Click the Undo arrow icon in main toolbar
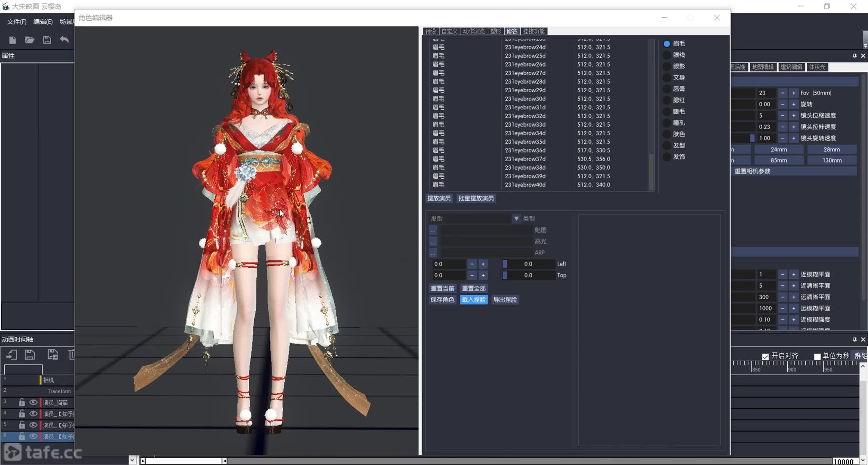The height and width of the screenshot is (465, 868). [64, 40]
